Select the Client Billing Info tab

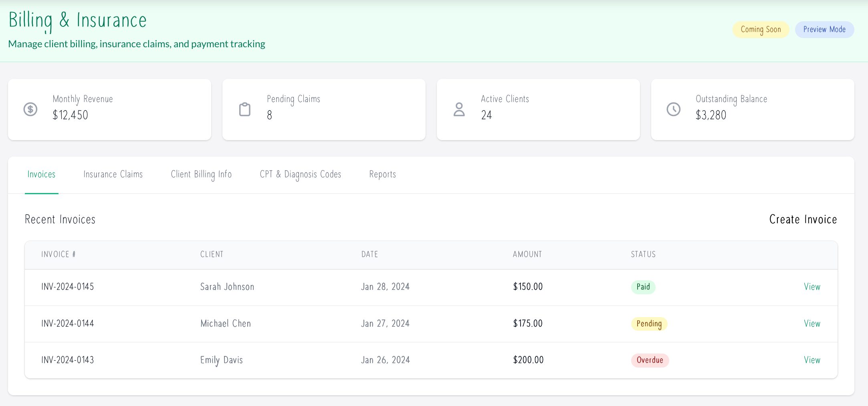pyautogui.click(x=201, y=175)
